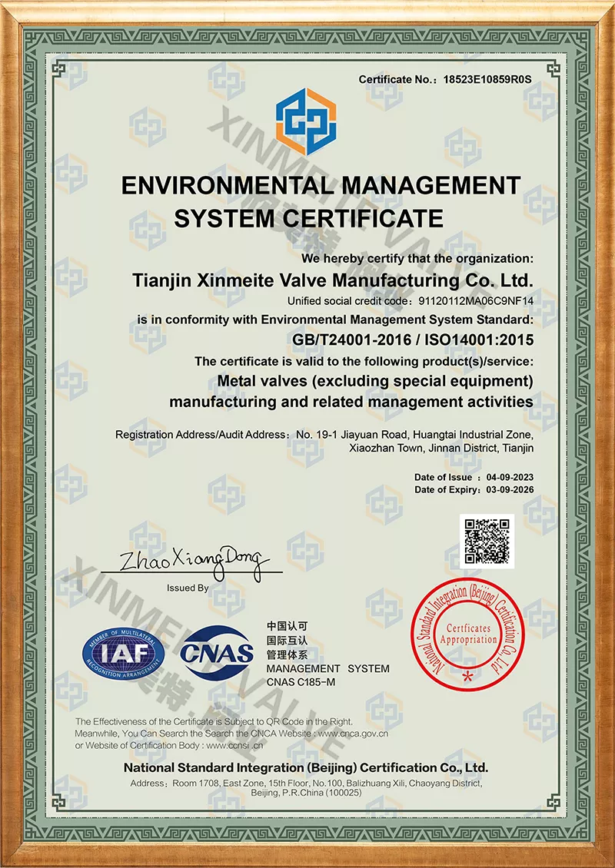Click the Date of Issue 04-09-2023

click(474, 477)
